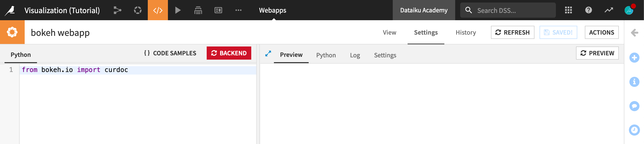Open the applications grid menu
The height and width of the screenshot is (144, 644).
click(568, 10)
